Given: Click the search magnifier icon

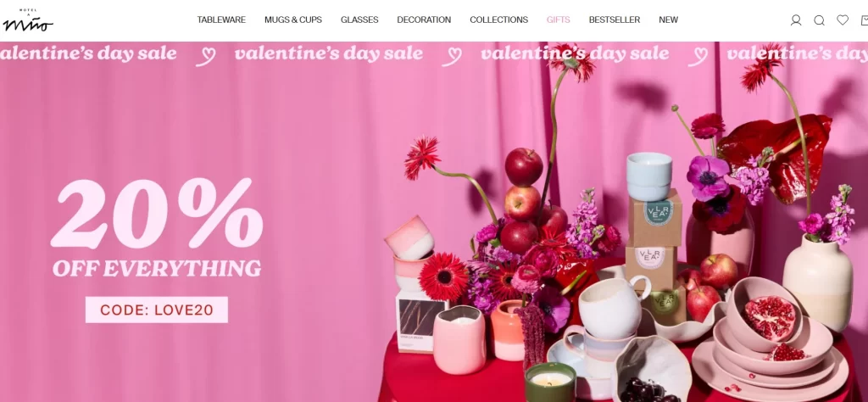Looking at the screenshot, I should coord(820,20).
